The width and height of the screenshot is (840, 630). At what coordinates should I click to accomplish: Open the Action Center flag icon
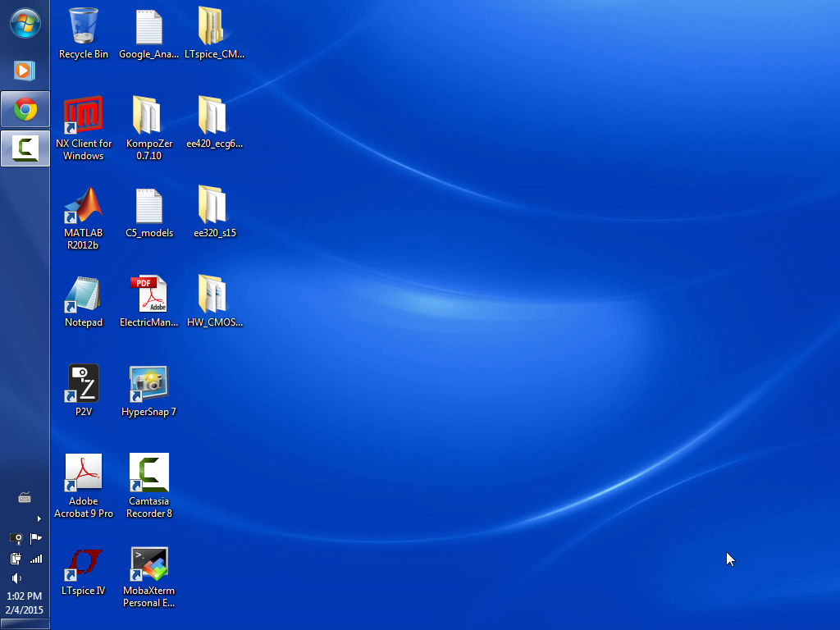[35, 538]
